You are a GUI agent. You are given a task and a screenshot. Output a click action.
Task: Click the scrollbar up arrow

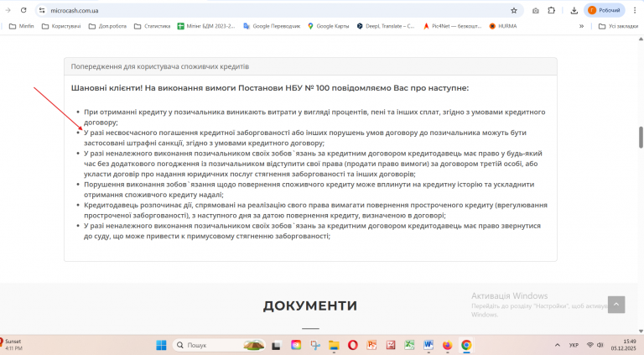641,39
